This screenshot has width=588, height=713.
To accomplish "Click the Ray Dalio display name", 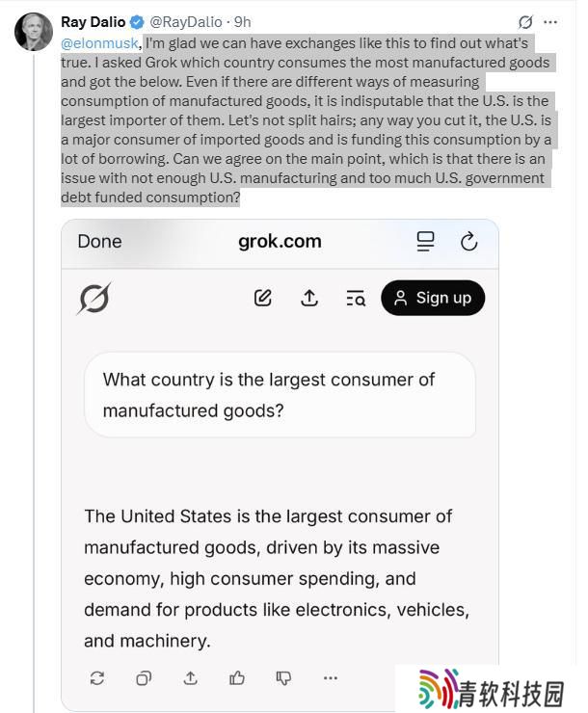I will [x=94, y=22].
